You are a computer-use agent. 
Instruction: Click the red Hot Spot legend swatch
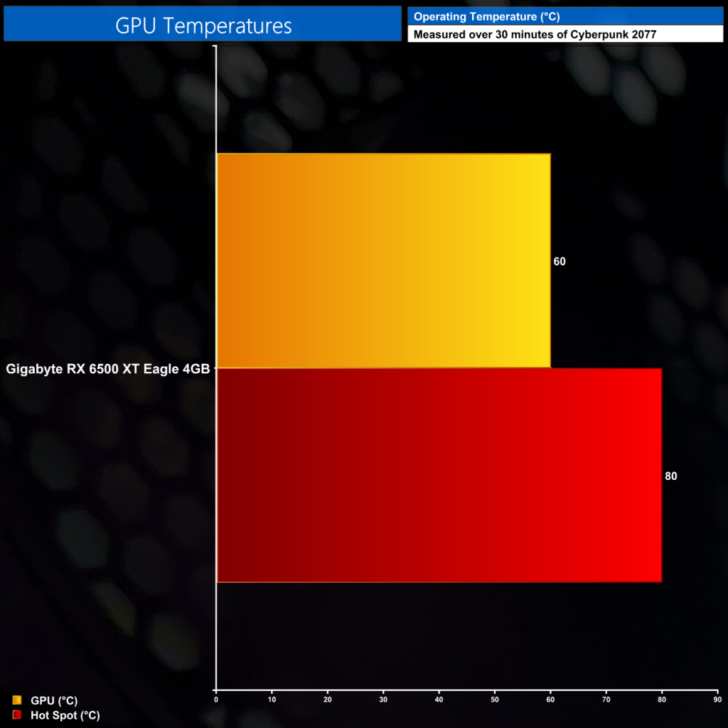(17, 714)
